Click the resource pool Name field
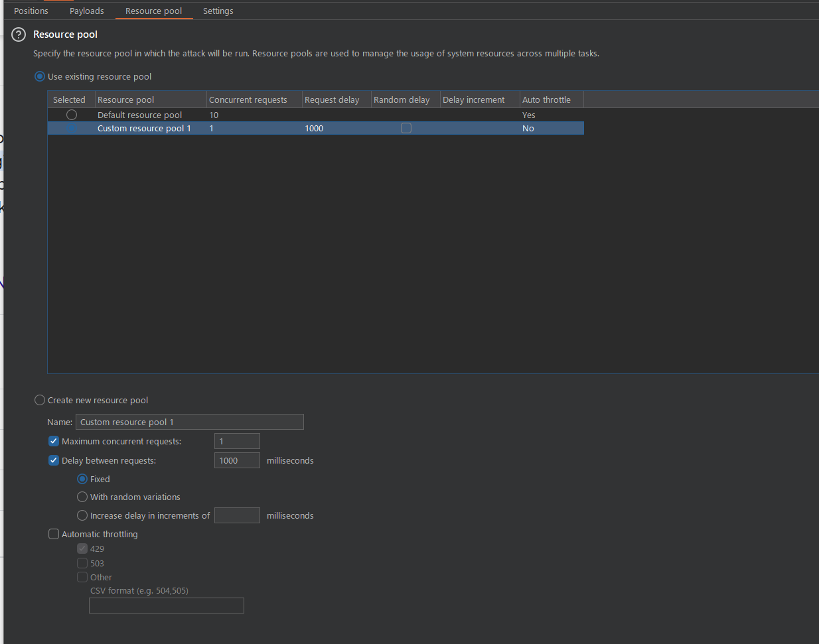819x644 pixels. [190, 422]
